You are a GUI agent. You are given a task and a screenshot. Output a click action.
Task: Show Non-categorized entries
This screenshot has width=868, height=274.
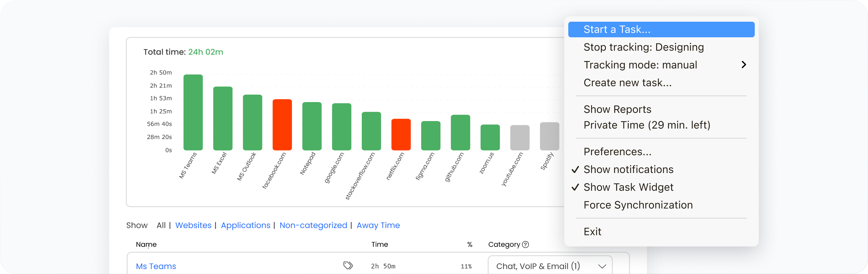coord(313,225)
